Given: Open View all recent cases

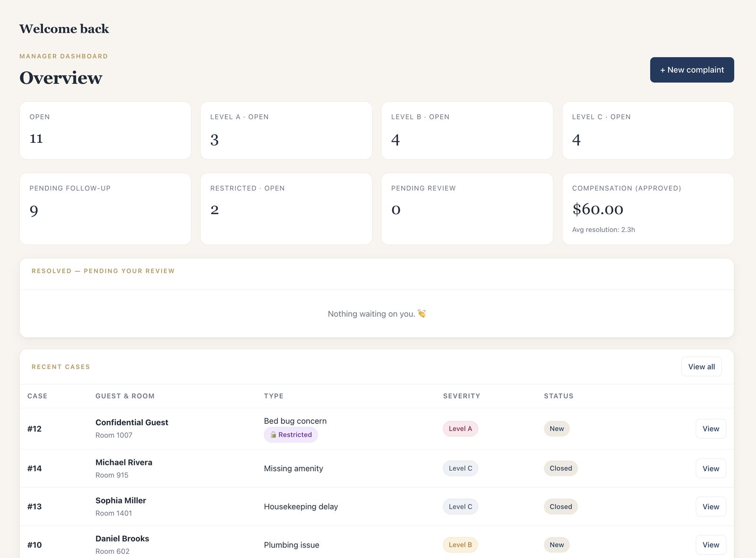Looking at the screenshot, I should (x=701, y=367).
